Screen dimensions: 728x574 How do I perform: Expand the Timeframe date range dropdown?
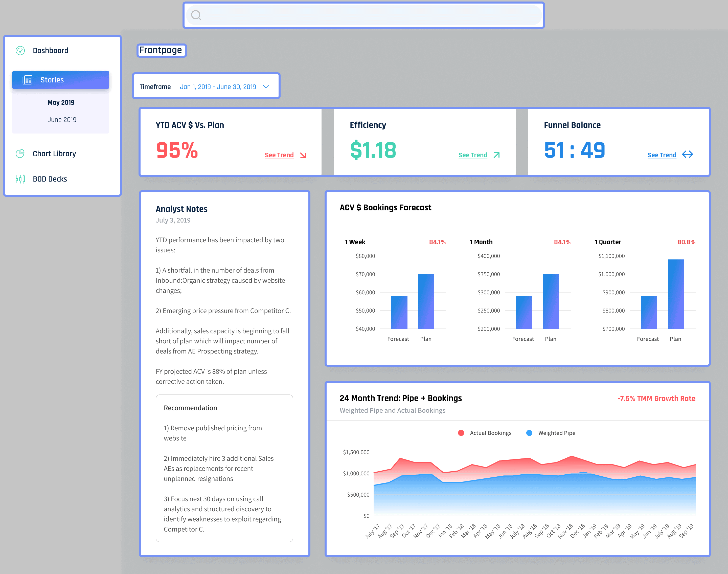point(266,86)
